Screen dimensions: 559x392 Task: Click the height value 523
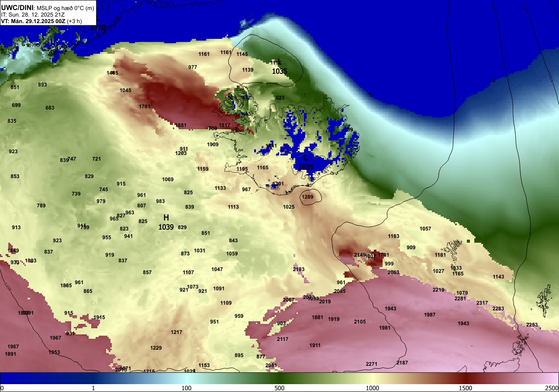click(280, 98)
